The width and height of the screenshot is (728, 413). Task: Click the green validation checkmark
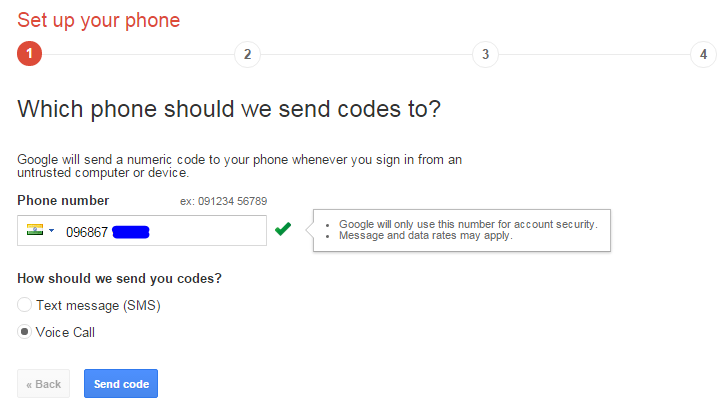pyautogui.click(x=283, y=230)
